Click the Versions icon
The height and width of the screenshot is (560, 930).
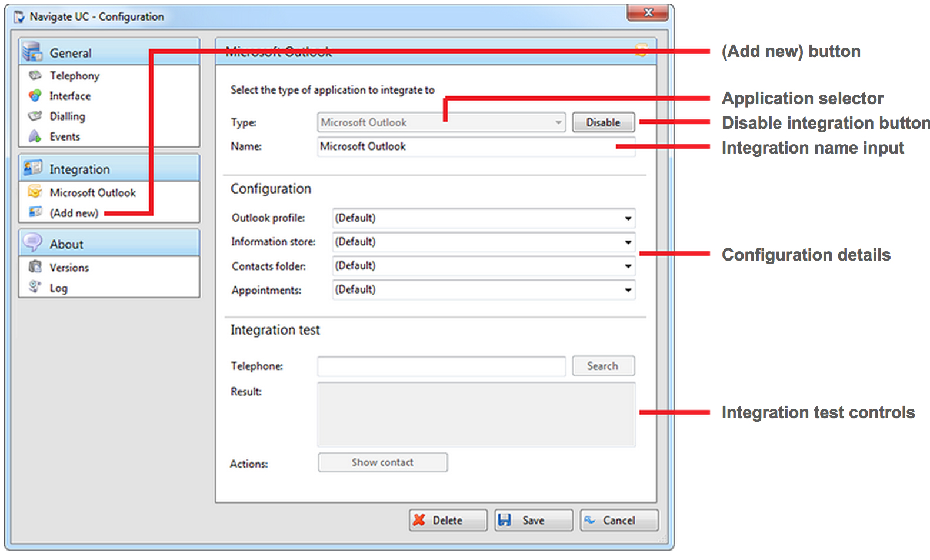pyautogui.click(x=35, y=266)
